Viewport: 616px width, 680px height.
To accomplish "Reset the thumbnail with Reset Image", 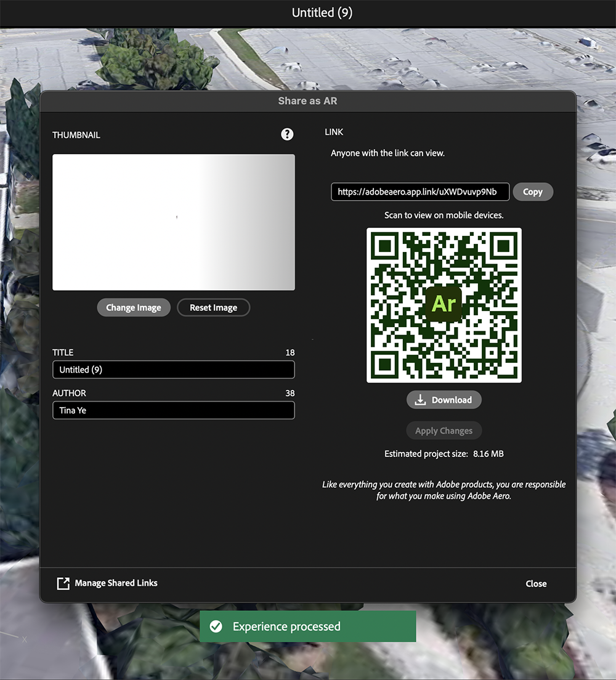I will point(213,307).
